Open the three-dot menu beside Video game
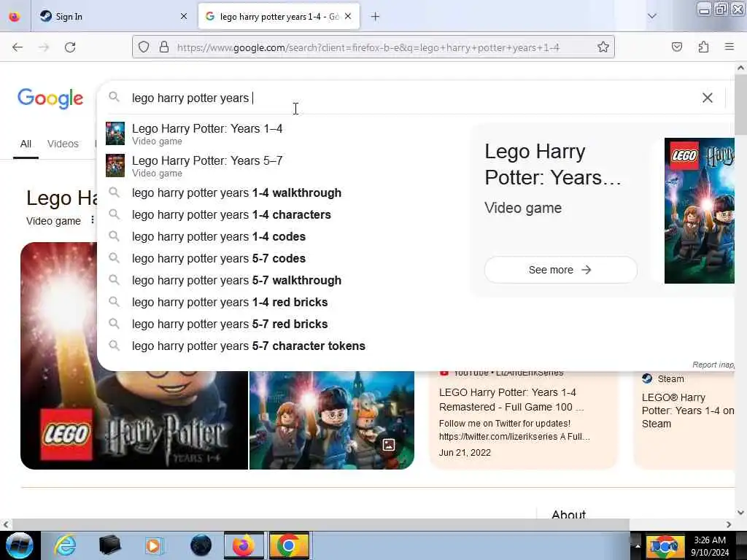The width and height of the screenshot is (747, 560). [x=93, y=220]
